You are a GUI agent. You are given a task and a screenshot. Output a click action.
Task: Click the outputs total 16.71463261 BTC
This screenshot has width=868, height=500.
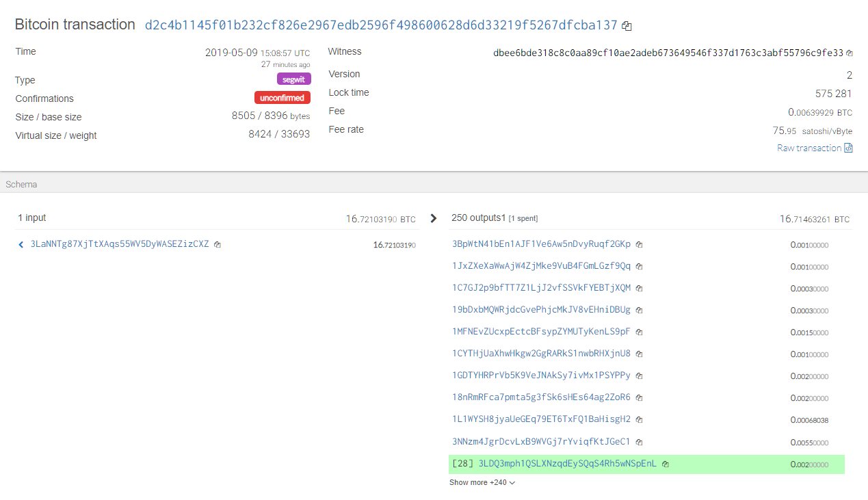815,220
